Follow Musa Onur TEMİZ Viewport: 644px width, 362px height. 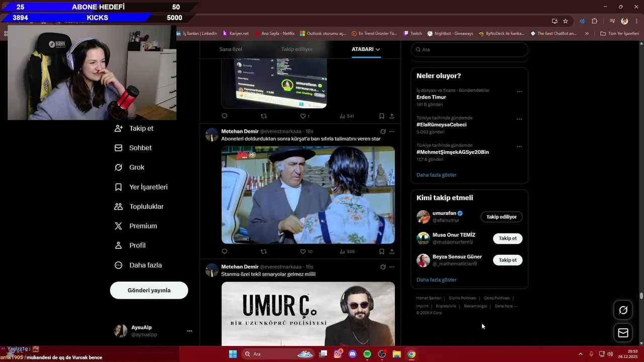[x=507, y=238]
